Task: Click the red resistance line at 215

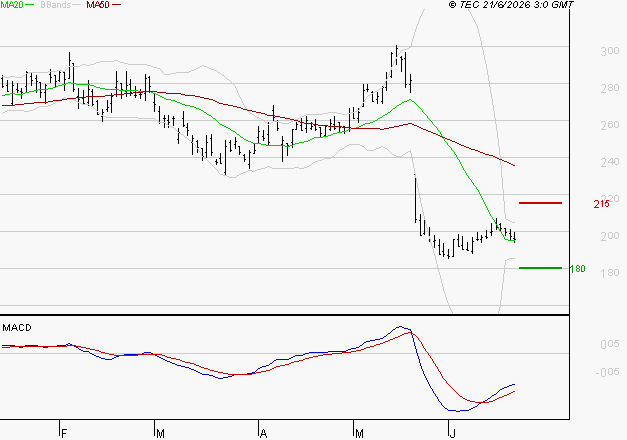Action: tap(540, 203)
